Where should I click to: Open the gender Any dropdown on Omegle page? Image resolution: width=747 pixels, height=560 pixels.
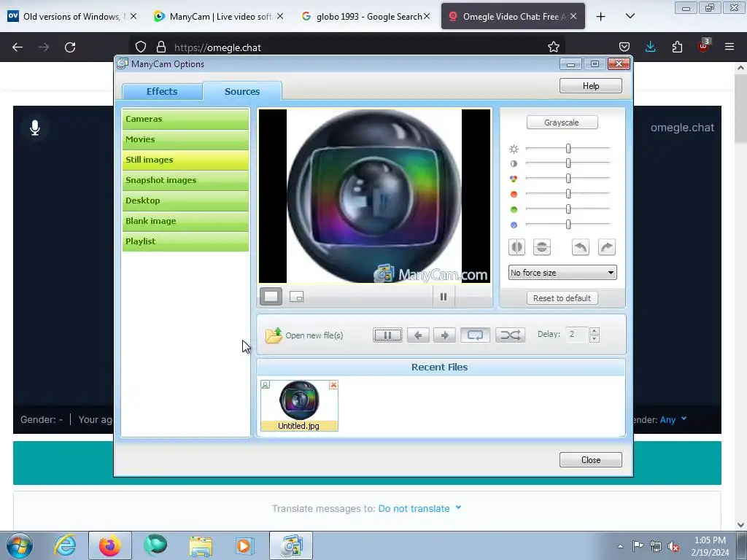tap(673, 419)
